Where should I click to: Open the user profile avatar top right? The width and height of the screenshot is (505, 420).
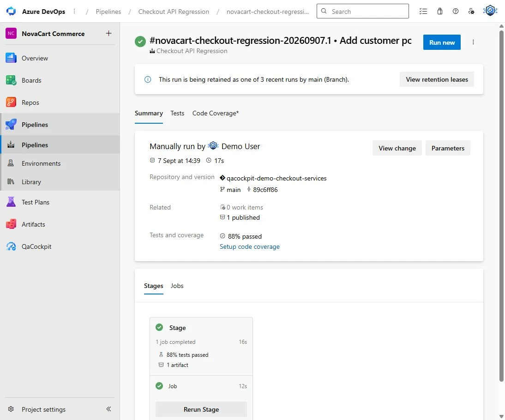[x=490, y=11]
